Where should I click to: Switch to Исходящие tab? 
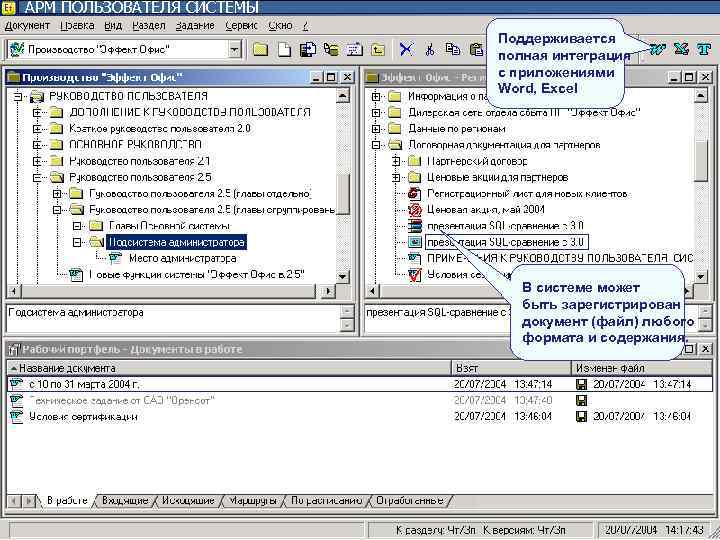tap(188, 501)
